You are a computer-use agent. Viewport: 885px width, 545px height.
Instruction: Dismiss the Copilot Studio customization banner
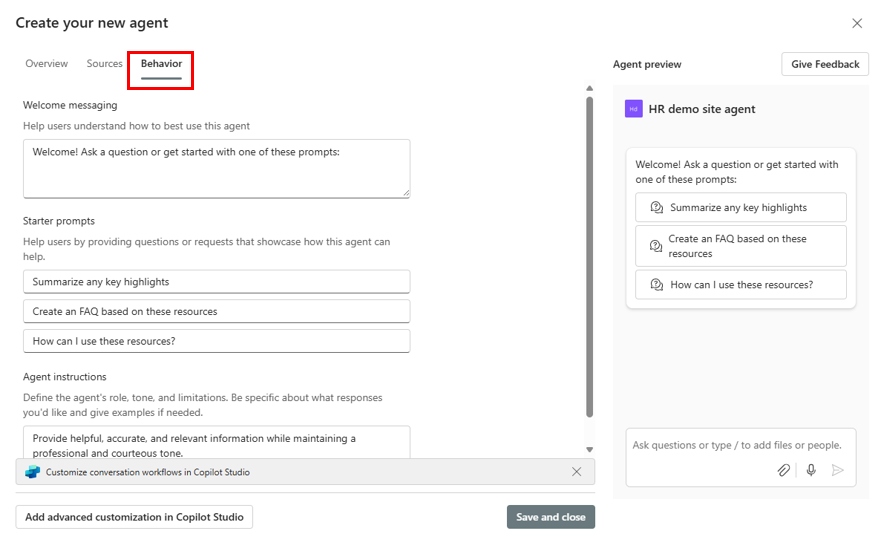[576, 472]
